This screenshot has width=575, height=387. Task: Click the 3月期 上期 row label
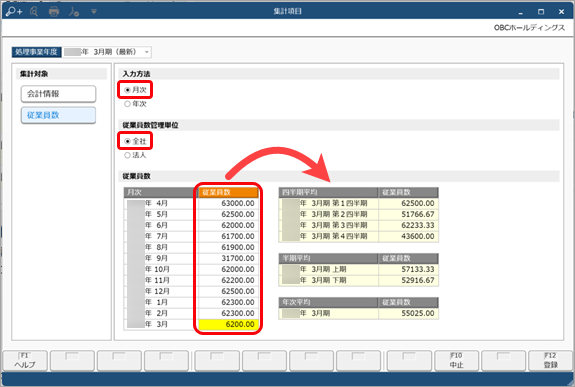coord(328,270)
